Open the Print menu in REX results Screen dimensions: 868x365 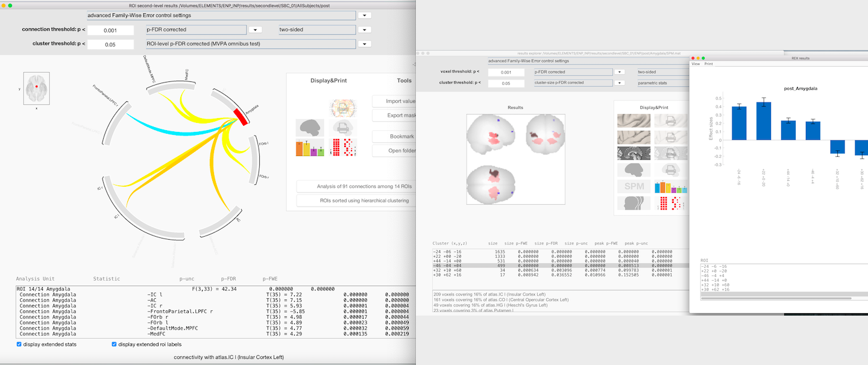coord(708,63)
